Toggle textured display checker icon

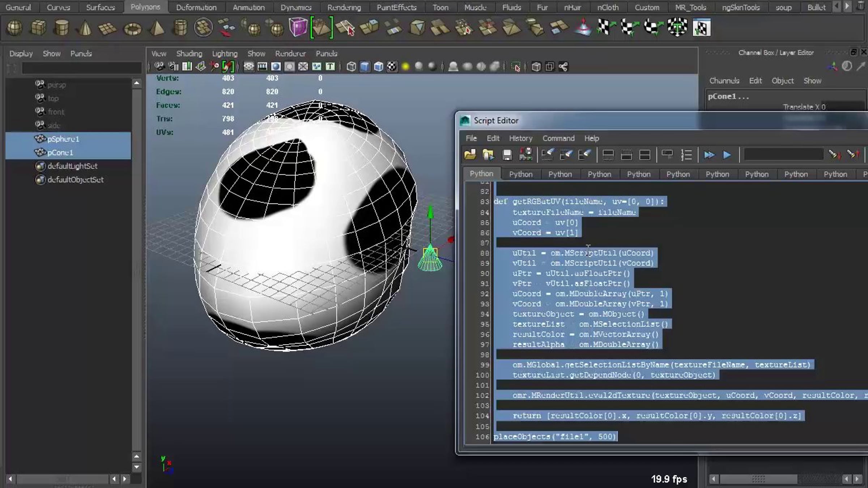click(x=392, y=67)
